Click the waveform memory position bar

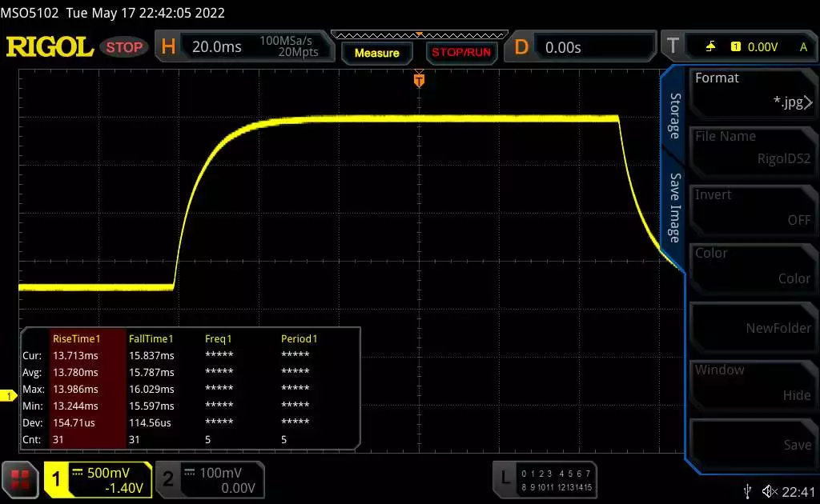[x=420, y=35]
